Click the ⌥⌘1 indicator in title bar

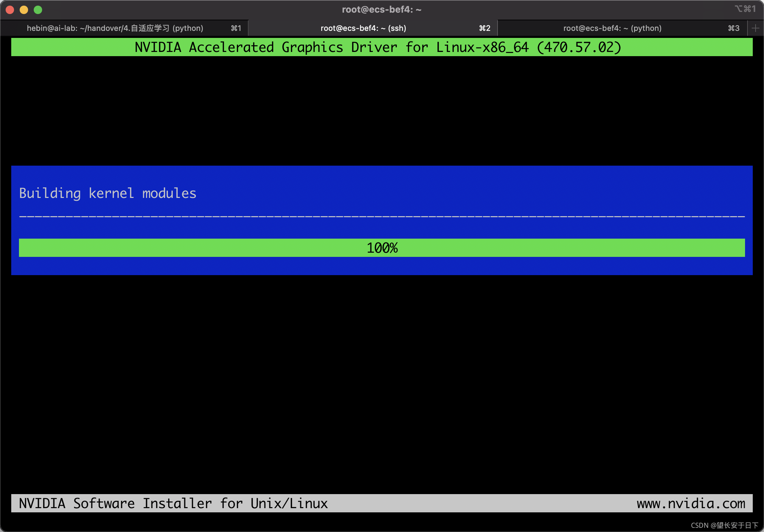point(745,9)
